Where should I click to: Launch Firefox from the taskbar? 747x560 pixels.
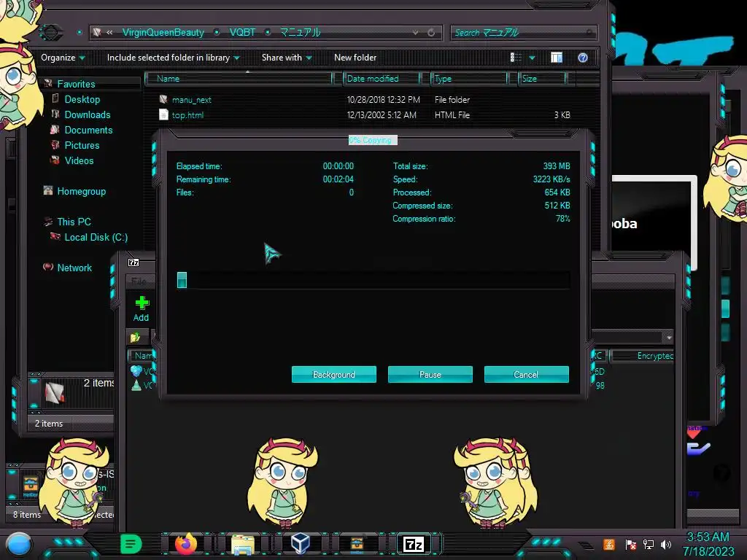[186, 544]
